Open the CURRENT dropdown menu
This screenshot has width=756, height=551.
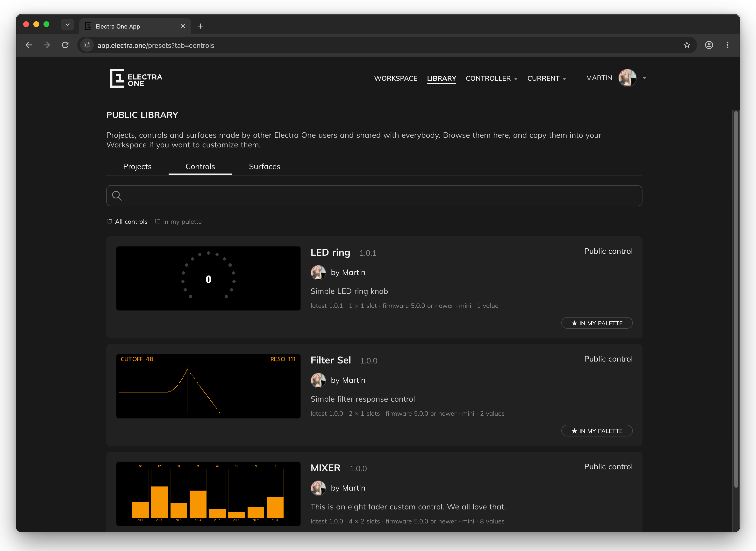[546, 78]
